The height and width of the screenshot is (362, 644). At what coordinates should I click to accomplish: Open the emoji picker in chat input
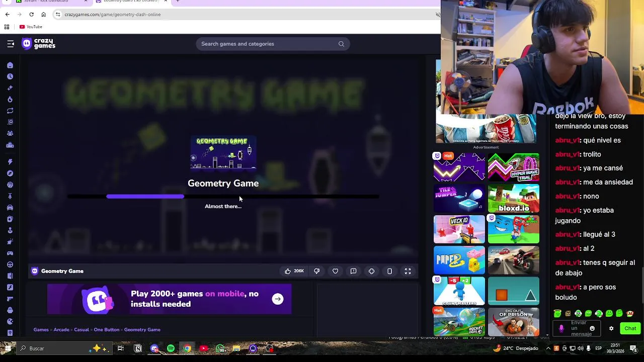pyautogui.click(x=592, y=328)
